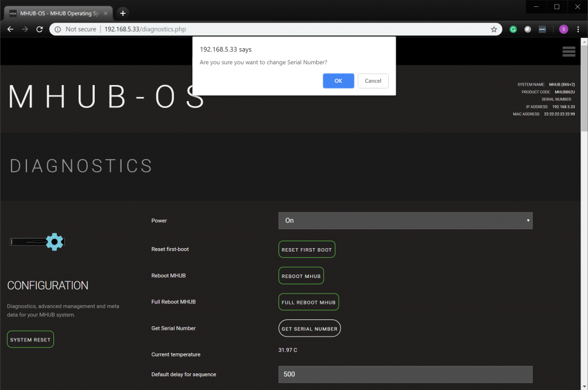Click the 'Not secure' label
Viewport: 588px width, 390px height.
pyautogui.click(x=80, y=29)
